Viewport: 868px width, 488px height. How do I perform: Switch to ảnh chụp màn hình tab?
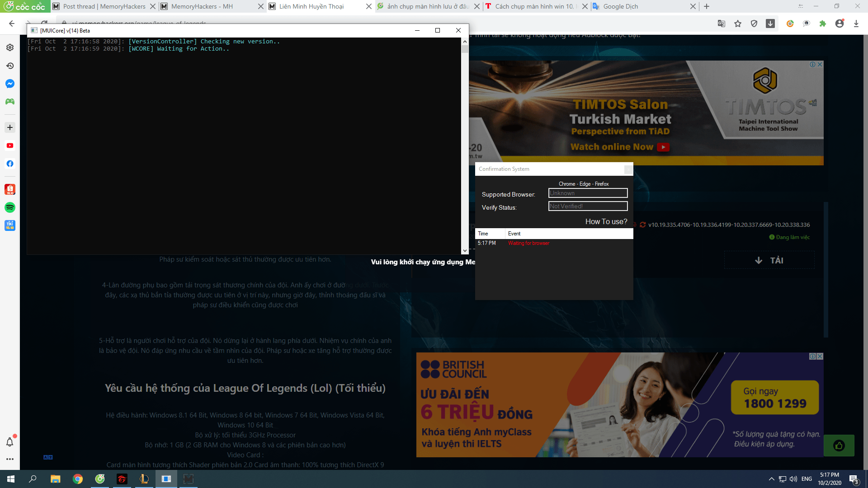point(428,6)
